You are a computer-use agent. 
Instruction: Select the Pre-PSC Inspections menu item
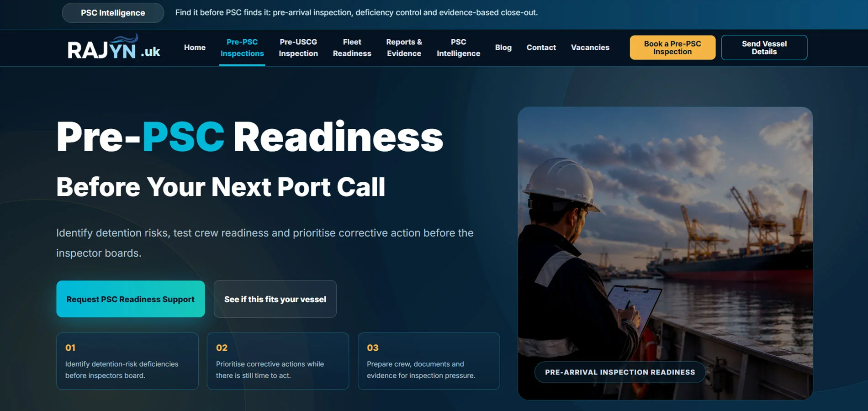click(x=242, y=47)
